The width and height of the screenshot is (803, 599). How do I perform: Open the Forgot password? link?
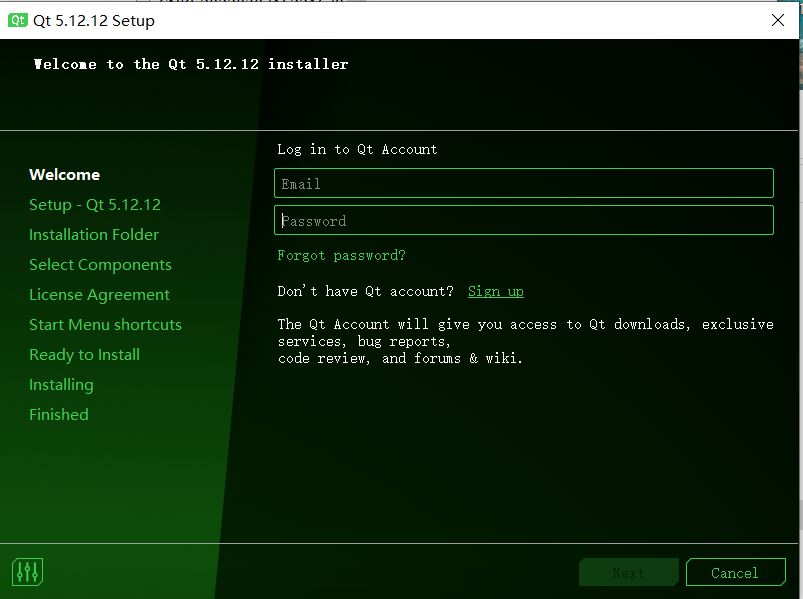pyautogui.click(x=341, y=255)
